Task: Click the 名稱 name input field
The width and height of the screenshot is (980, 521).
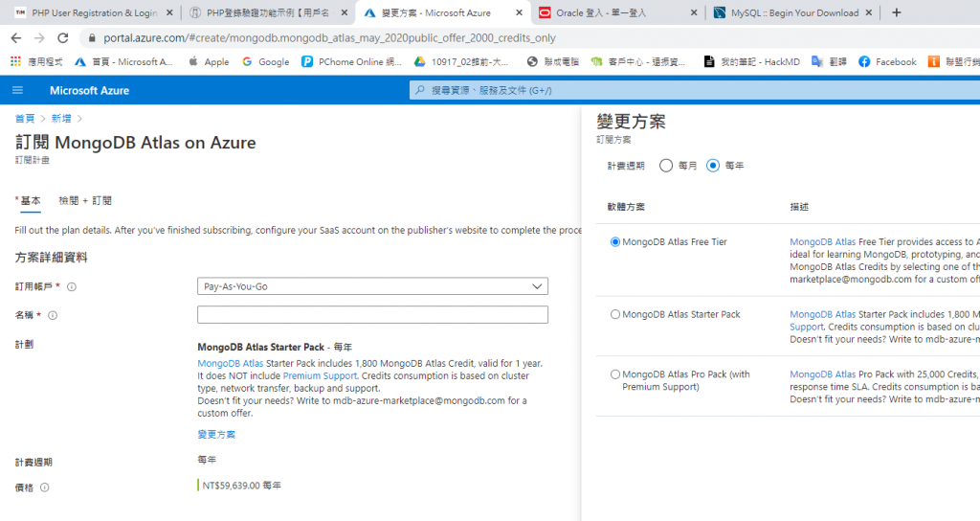Action: coord(372,314)
